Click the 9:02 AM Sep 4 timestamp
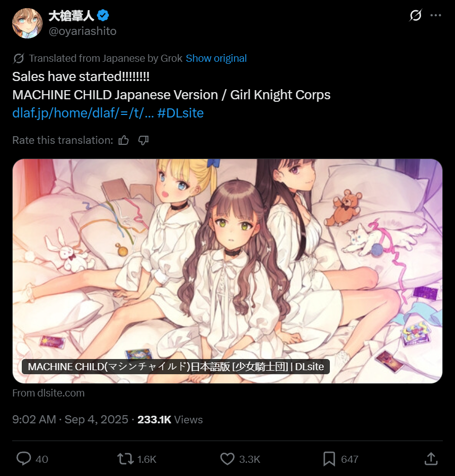This screenshot has height=476, width=455. pyautogui.click(x=70, y=419)
